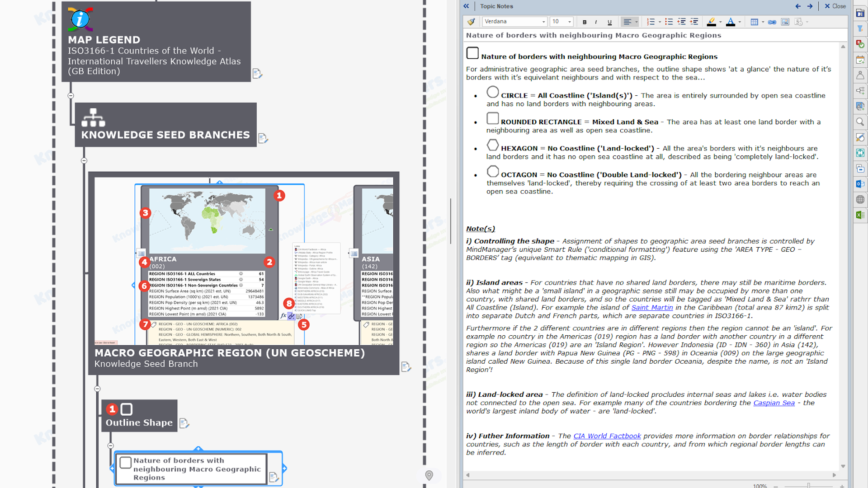Open the search magnifier in right sidebar
The width and height of the screenshot is (868, 488).
(x=860, y=122)
